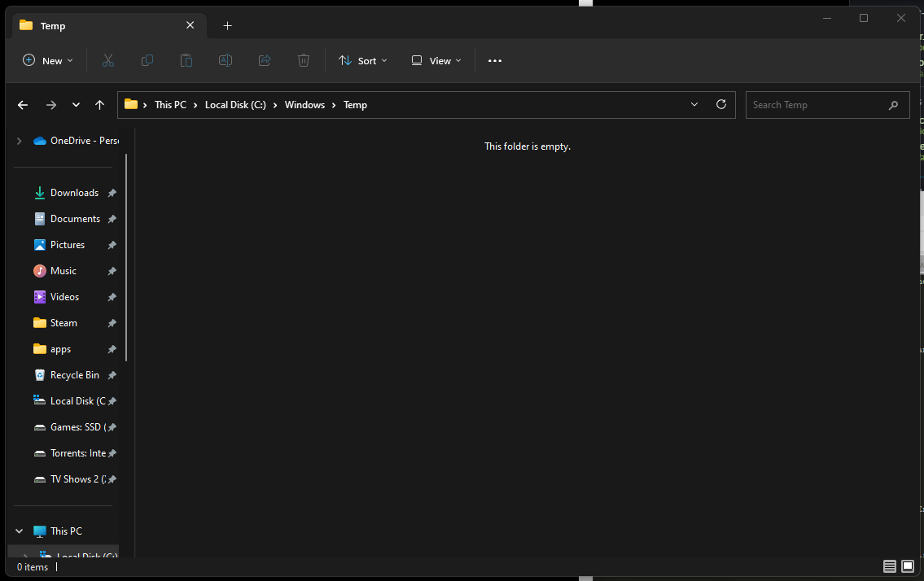Click the Share icon in toolbar
Screen dimensions: 924x581
click(x=265, y=60)
